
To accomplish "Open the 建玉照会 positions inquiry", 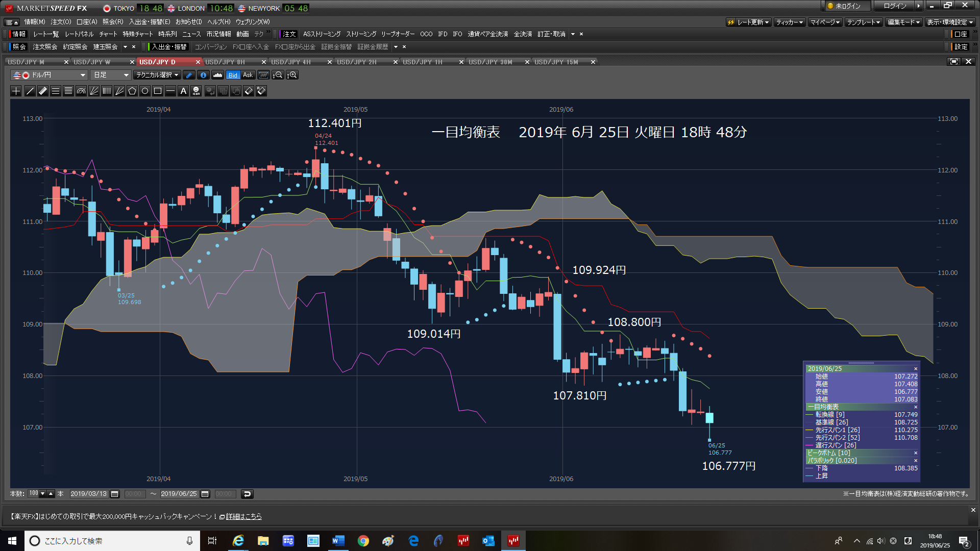I will coord(105,47).
